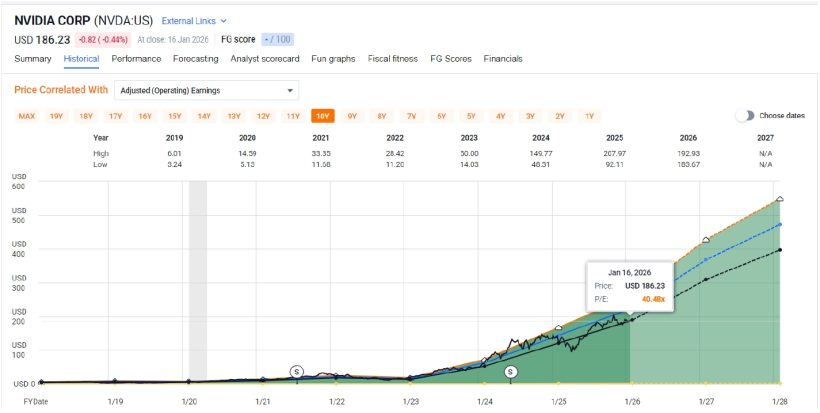Viewport: 820px width, 413px height.
Task: Click the gray recession band near 1/20
Action: (x=197, y=280)
